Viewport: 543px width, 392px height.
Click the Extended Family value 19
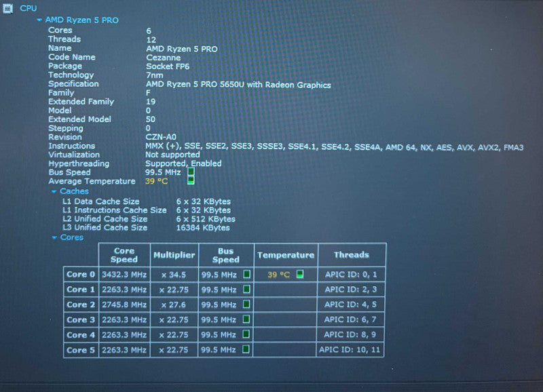(x=151, y=102)
